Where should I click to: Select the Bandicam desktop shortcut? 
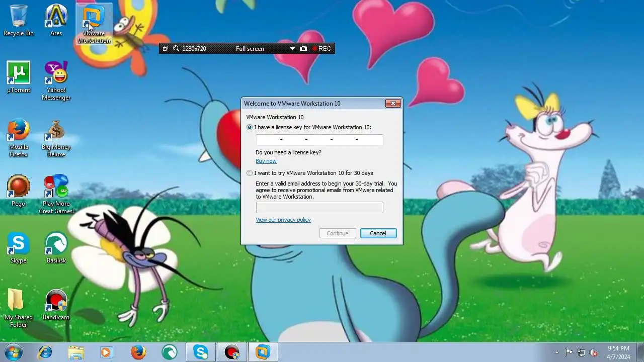pyautogui.click(x=56, y=305)
